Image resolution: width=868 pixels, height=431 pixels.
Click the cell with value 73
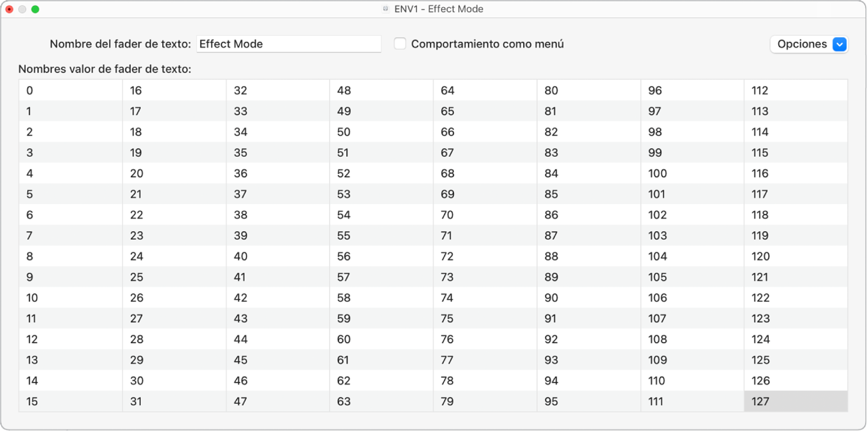coord(485,277)
